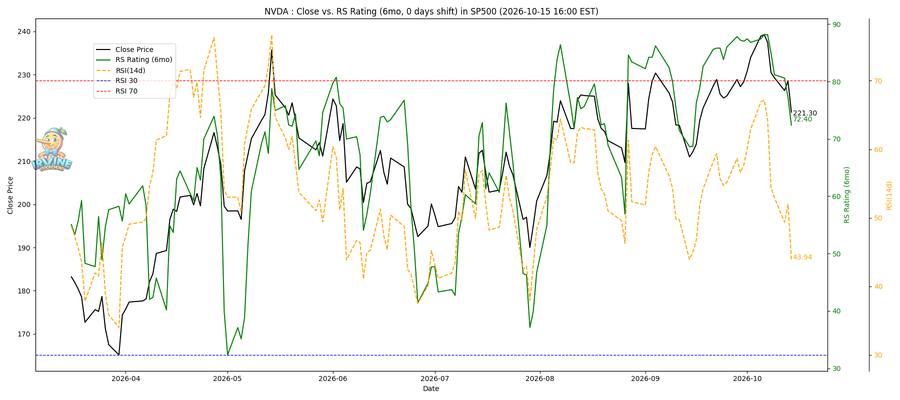
Task: Click the green 80 tick on RS Rating axis
Action: 836,81
